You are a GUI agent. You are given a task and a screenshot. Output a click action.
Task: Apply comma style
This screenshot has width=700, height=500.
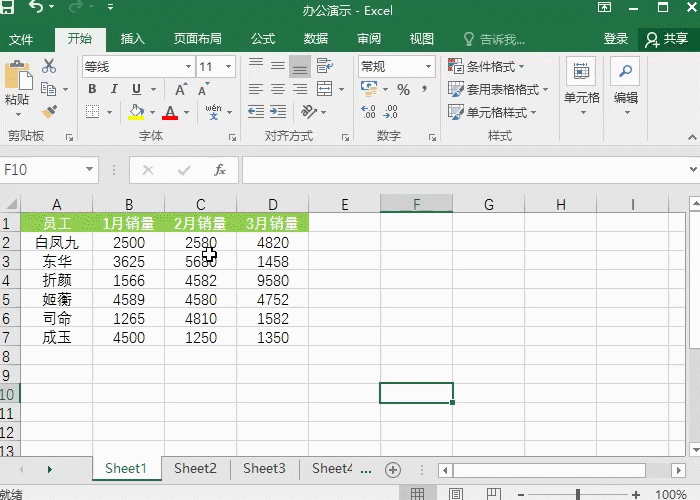(425, 89)
